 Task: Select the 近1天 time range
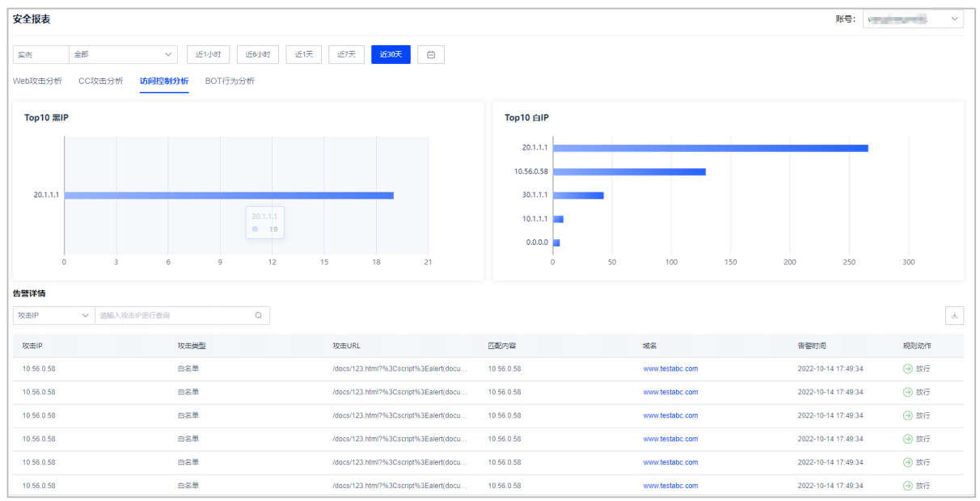(304, 54)
